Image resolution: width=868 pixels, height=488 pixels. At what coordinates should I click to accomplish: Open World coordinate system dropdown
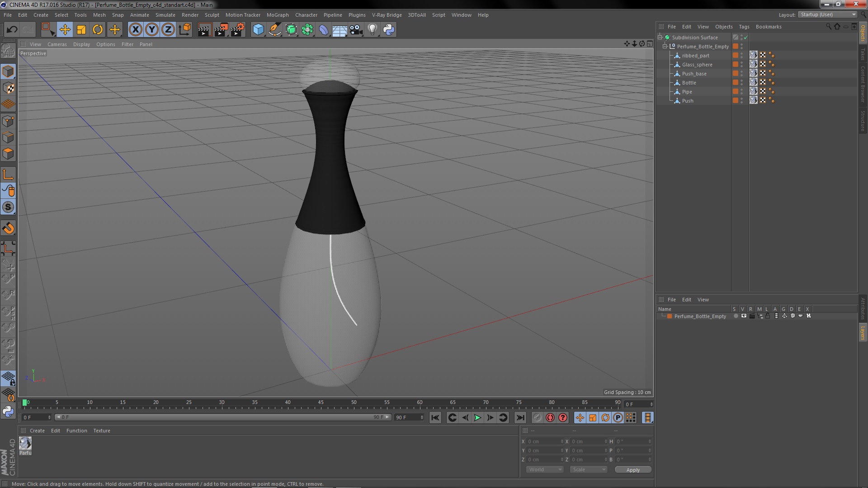click(545, 469)
